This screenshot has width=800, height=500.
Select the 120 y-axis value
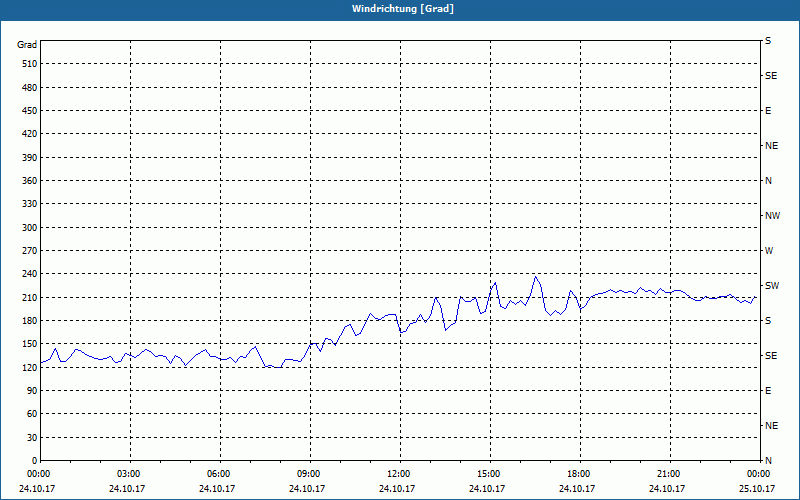(30, 367)
